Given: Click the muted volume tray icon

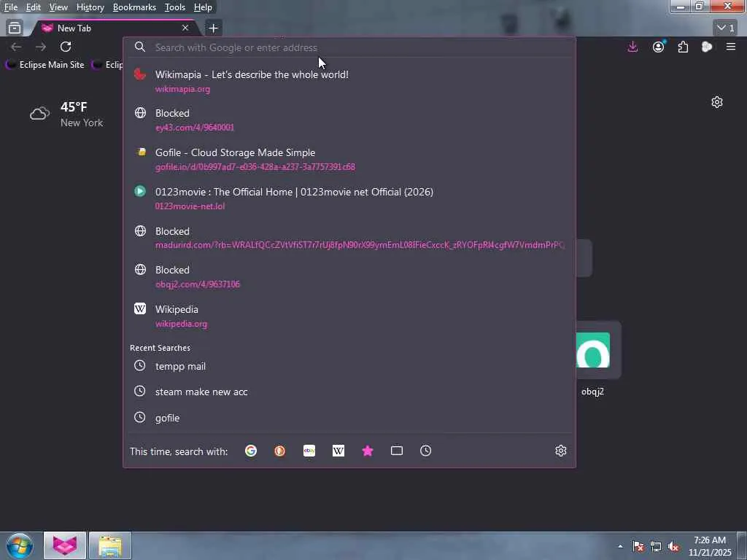Looking at the screenshot, I should click(673, 546).
